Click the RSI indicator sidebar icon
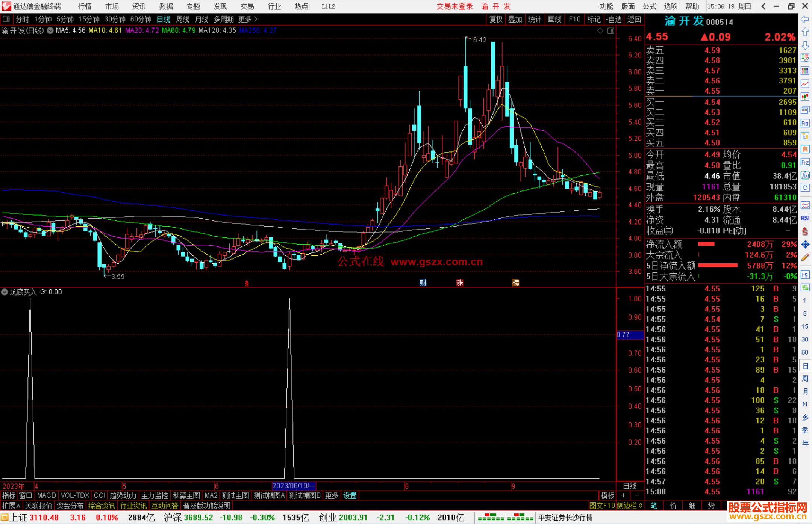Viewport: 812px width, 524px height. pyautogui.click(x=805, y=218)
